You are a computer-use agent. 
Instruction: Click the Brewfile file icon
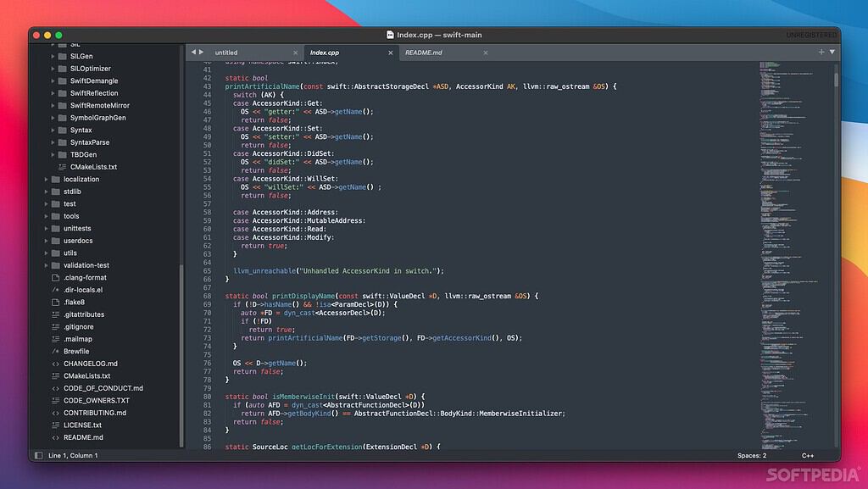pyautogui.click(x=55, y=351)
